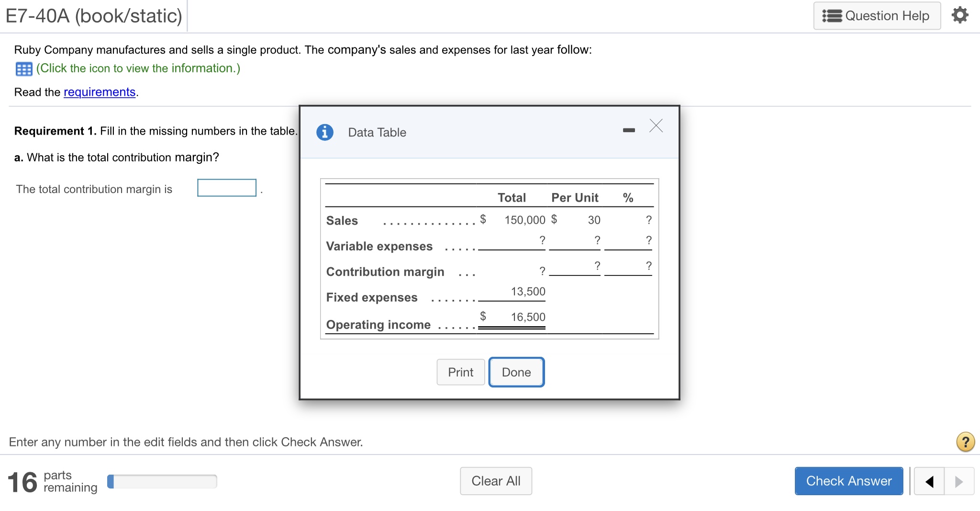Screen dimensions: 980x511
Task: Close the Data Table popup window
Action: 656,126
